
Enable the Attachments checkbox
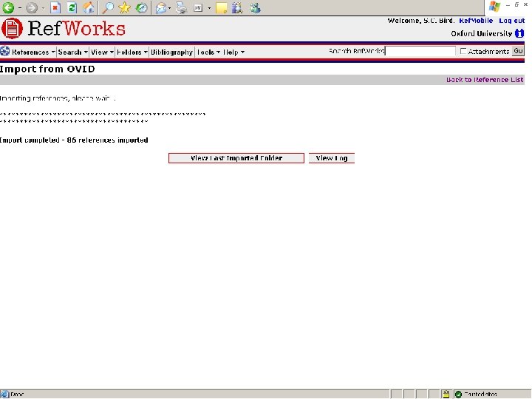[463, 51]
